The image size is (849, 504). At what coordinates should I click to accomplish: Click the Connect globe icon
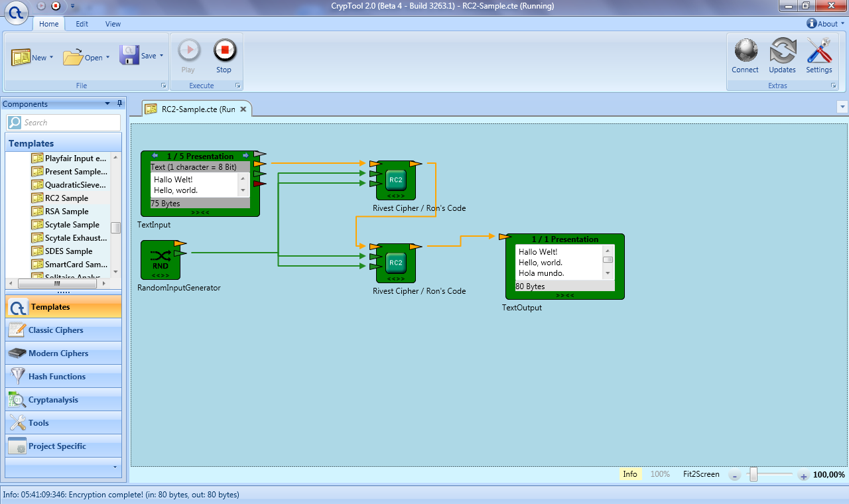[746, 50]
